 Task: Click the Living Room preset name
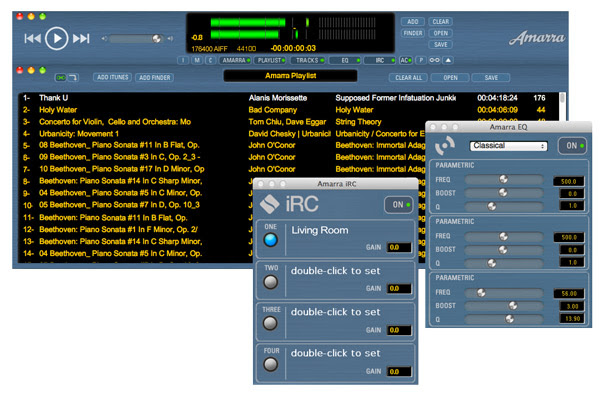[320, 230]
